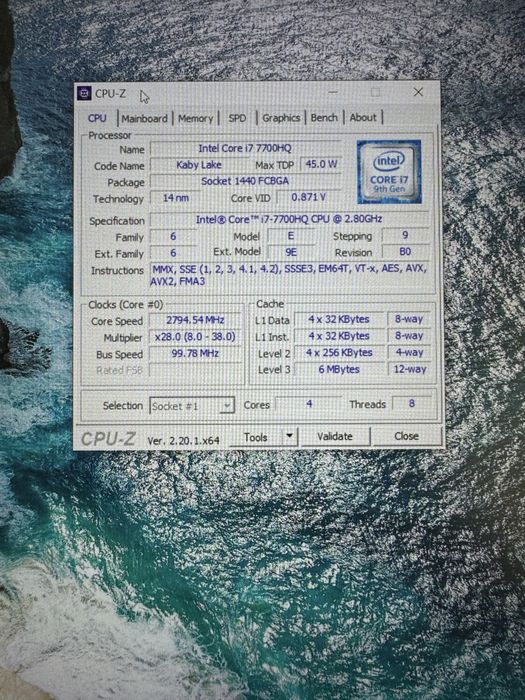This screenshot has width=525, height=700.
Task: Click the Clocks (Core #0) group label
Action: click(125, 305)
